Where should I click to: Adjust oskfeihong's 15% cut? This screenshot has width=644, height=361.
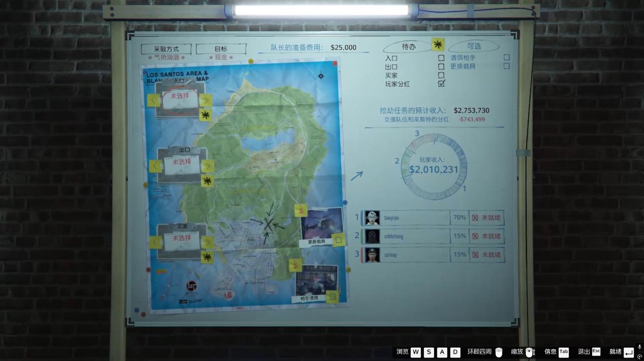[x=459, y=236]
